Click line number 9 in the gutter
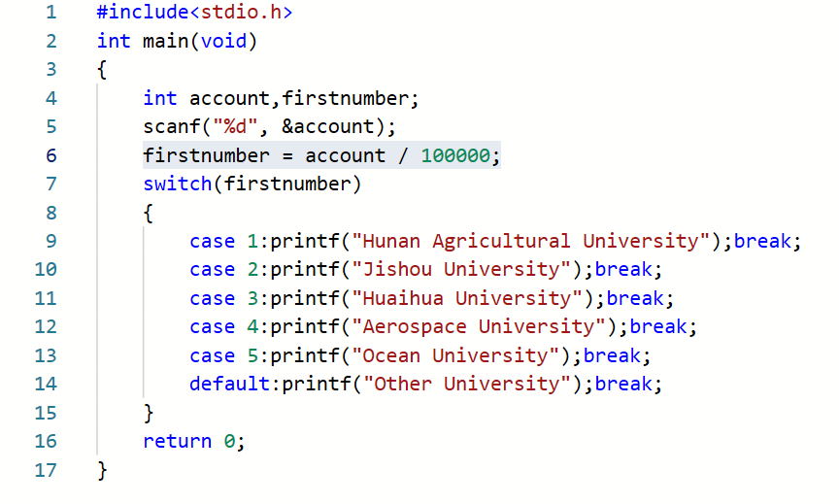 pos(50,241)
